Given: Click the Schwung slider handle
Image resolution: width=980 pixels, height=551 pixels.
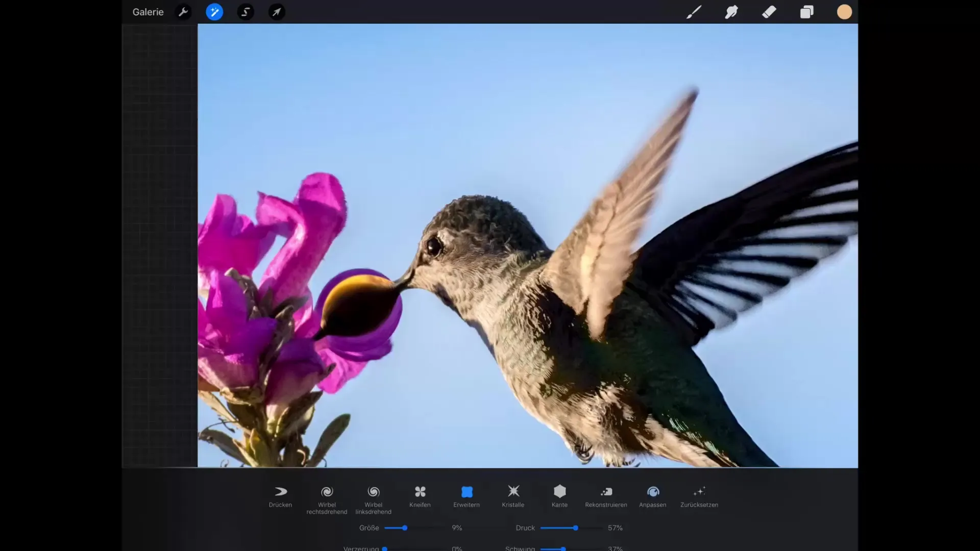Looking at the screenshot, I should tap(563, 549).
